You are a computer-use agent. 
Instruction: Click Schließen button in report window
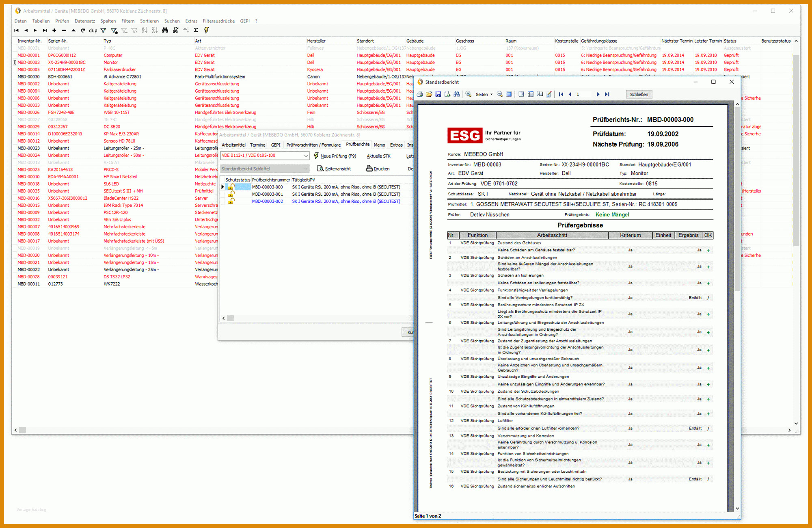coord(639,94)
